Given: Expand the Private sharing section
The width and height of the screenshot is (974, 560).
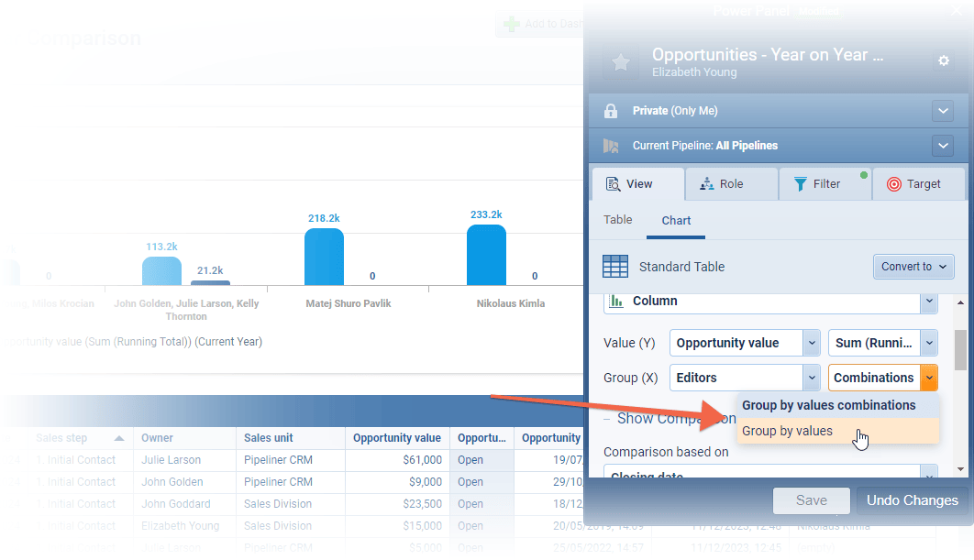Looking at the screenshot, I should 942,111.
